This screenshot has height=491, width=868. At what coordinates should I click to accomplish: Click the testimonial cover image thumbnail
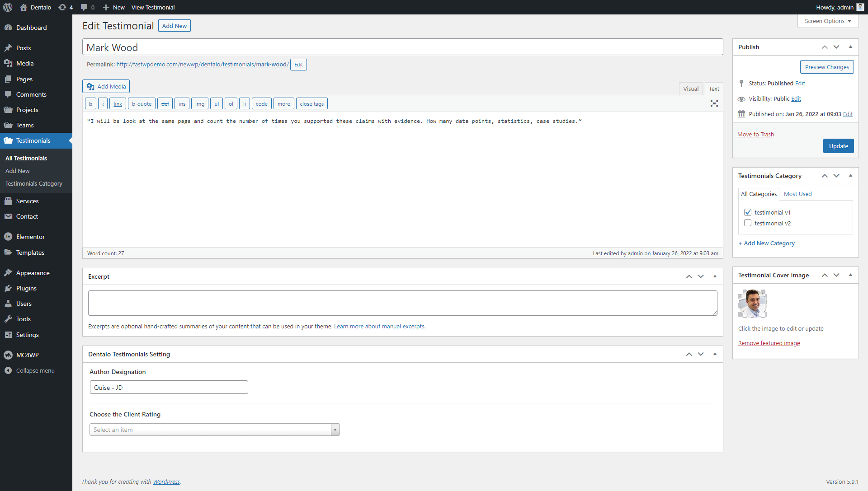752,304
